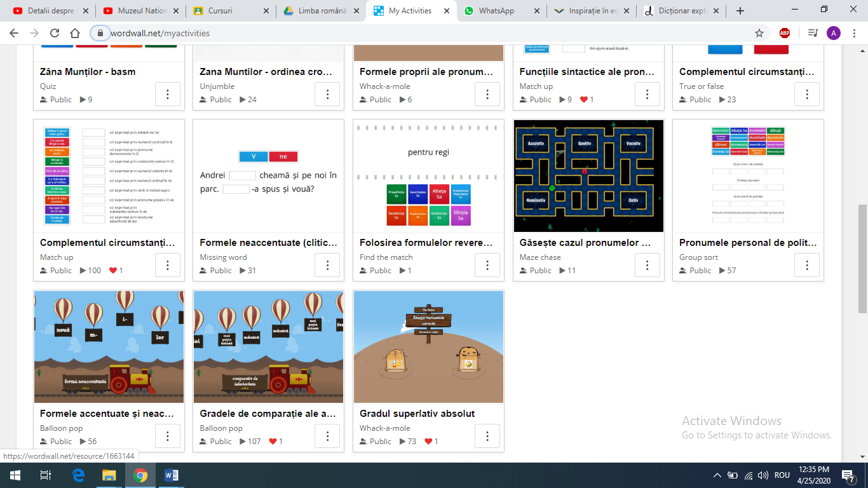Bookmark this page with the star icon
Viewport: 868px width, 488px height.
click(759, 33)
